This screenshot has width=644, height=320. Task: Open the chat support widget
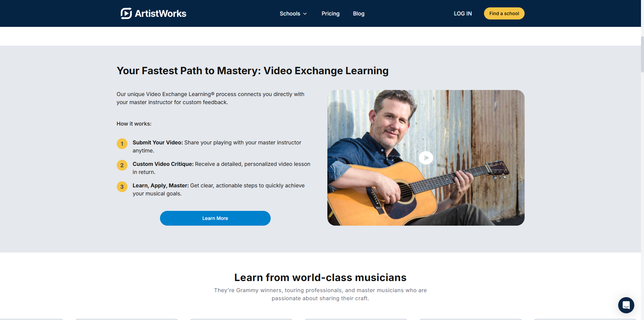click(626, 305)
